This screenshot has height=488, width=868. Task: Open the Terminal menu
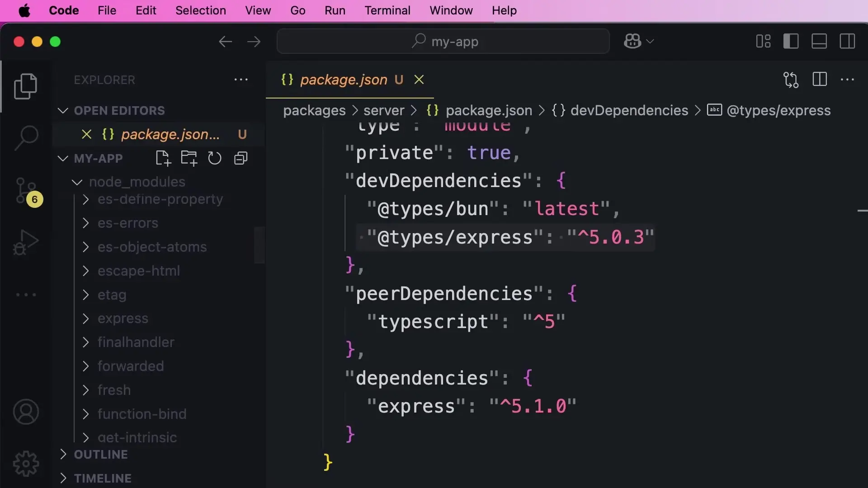coord(387,10)
